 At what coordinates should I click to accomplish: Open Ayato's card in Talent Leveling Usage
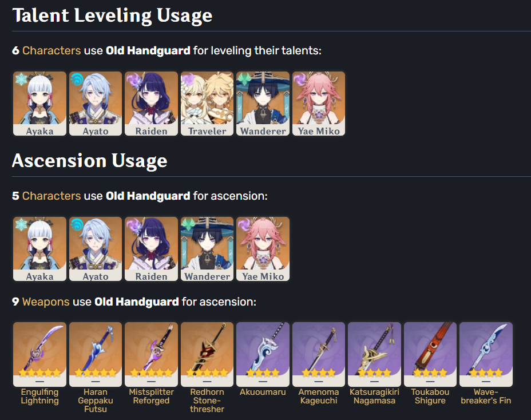tap(96, 103)
